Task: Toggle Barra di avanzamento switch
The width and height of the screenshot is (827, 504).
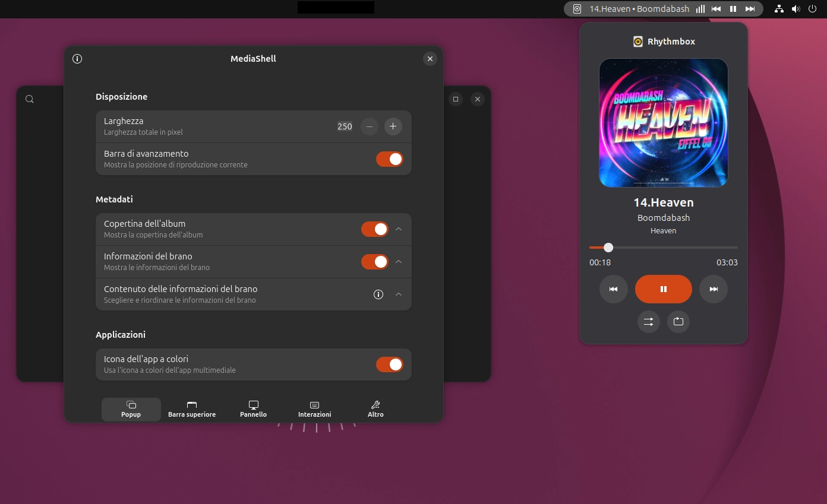Action: point(390,159)
